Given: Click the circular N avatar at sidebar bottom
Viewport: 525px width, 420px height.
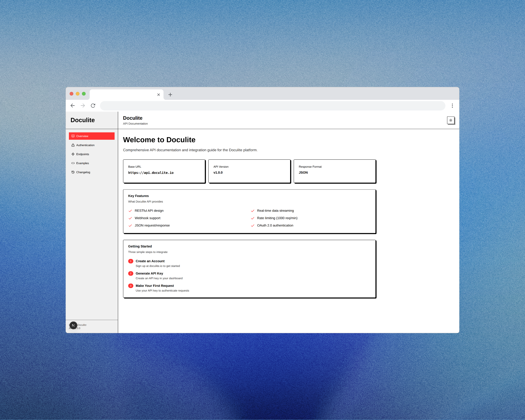Looking at the screenshot, I should 73,325.
